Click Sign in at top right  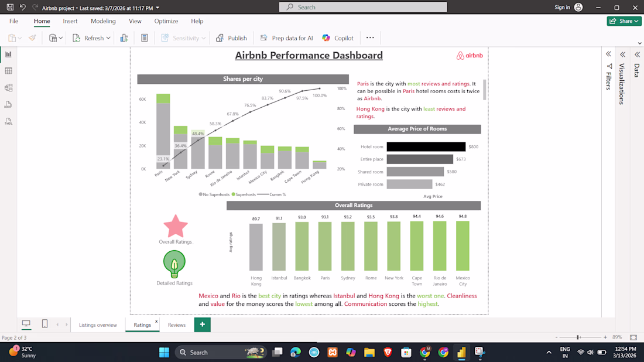tap(568, 8)
